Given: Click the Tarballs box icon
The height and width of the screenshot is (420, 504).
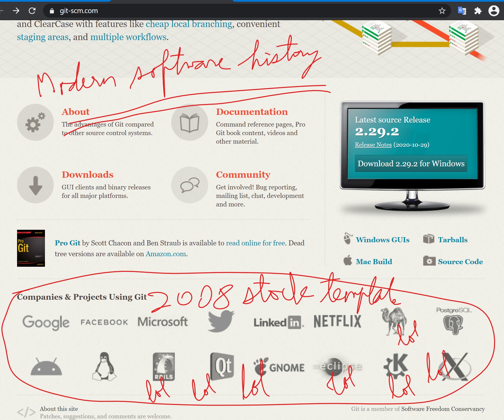Looking at the screenshot, I should click(429, 239).
